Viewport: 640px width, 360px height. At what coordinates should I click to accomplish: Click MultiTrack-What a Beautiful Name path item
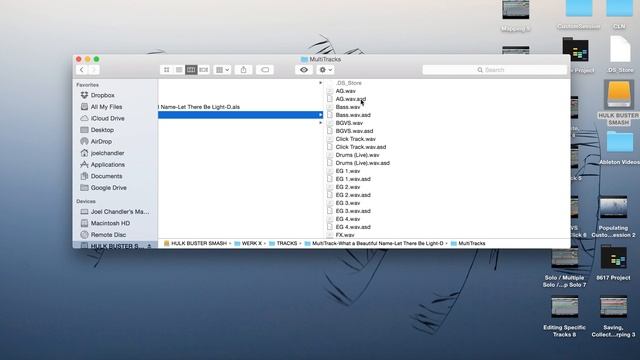[374, 243]
